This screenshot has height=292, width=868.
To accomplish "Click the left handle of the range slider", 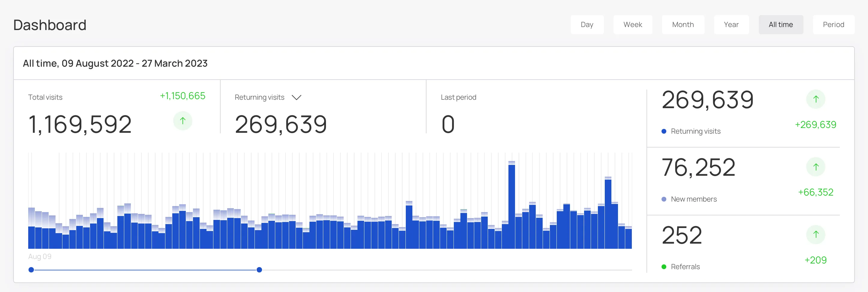I will coord(31,270).
